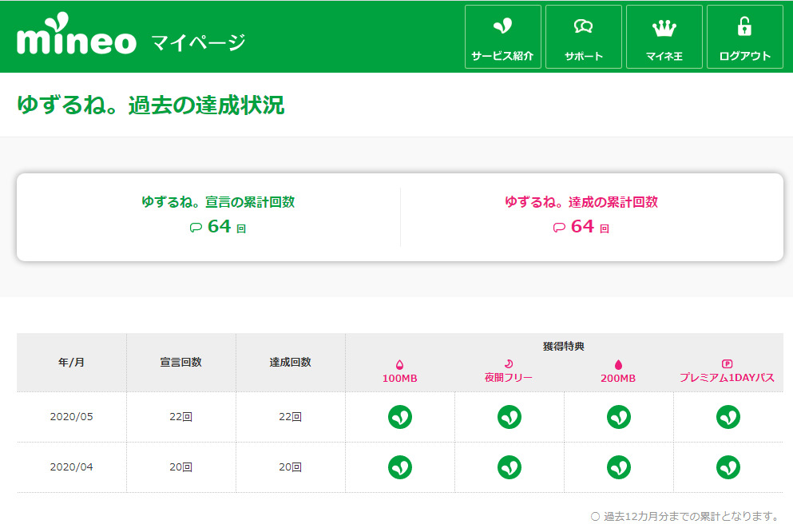Click 2020/05 row's 100MB achievement badge
This screenshot has width=793, height=532.
pos(400,417)
